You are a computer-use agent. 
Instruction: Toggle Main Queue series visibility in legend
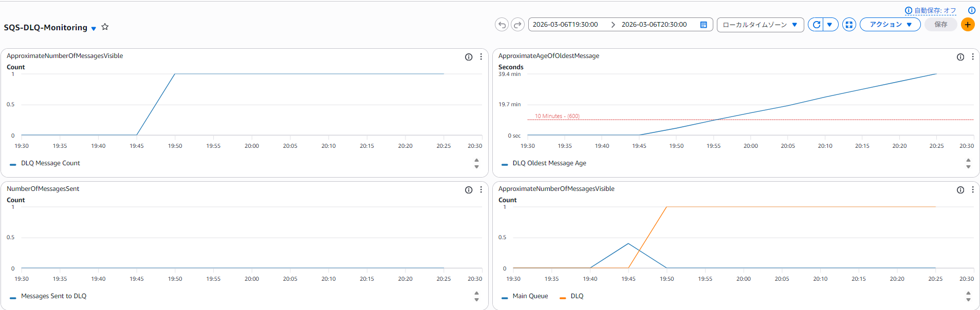(530, 296)
